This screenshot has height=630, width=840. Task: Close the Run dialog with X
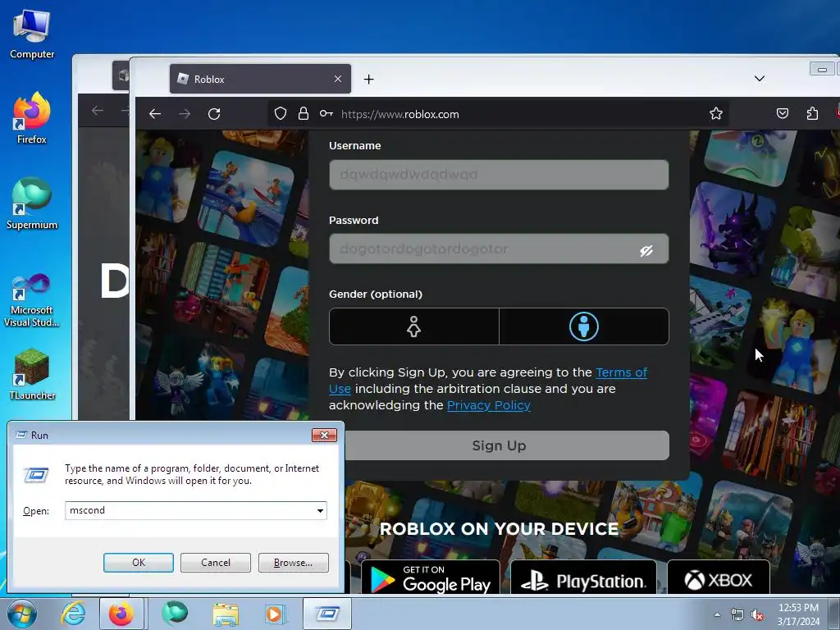324,435
